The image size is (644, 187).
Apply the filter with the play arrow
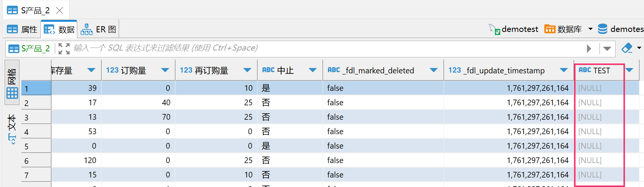pos(589,49)
